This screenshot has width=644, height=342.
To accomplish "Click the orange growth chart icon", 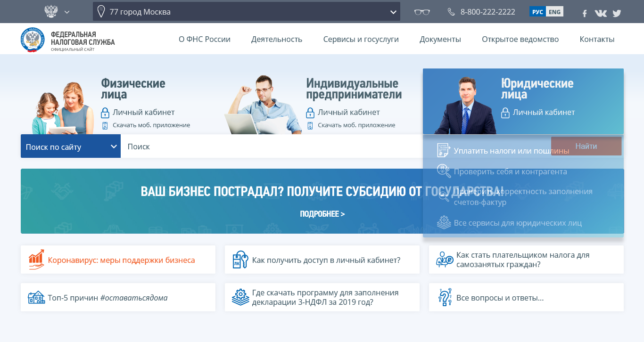I will (36, 260).
